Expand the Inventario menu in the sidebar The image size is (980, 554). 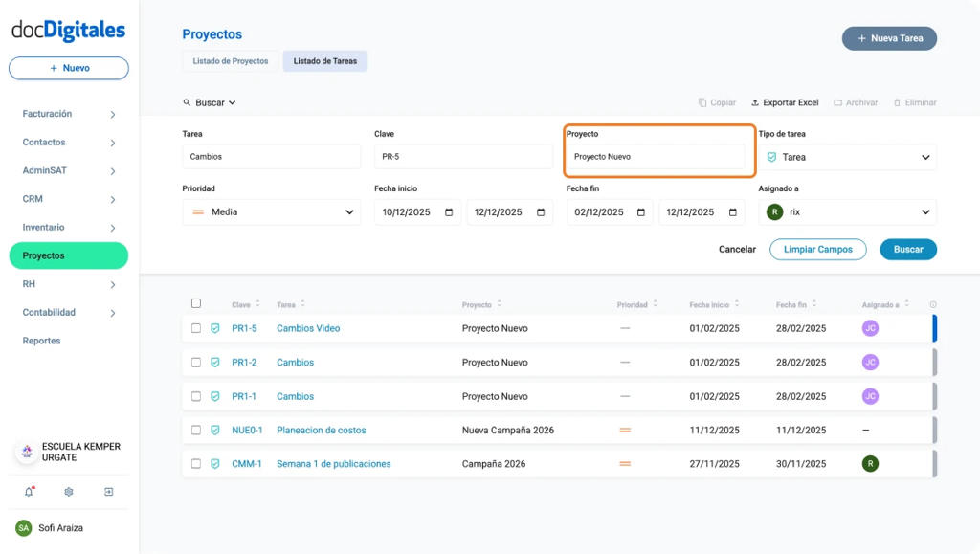pos(68,228)
